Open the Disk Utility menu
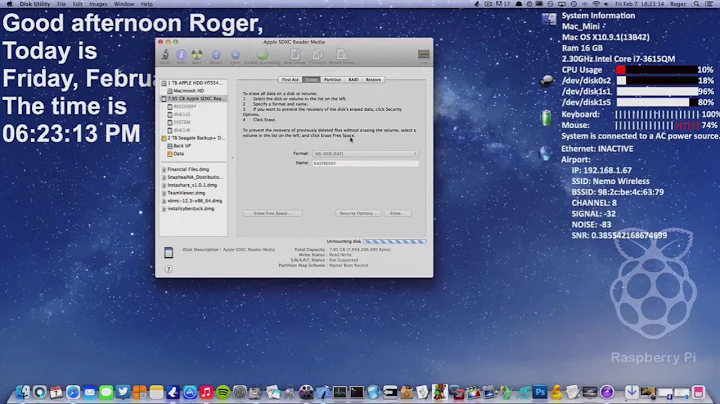The width and height of the screenshot is (720, 404). click(34, 4)
